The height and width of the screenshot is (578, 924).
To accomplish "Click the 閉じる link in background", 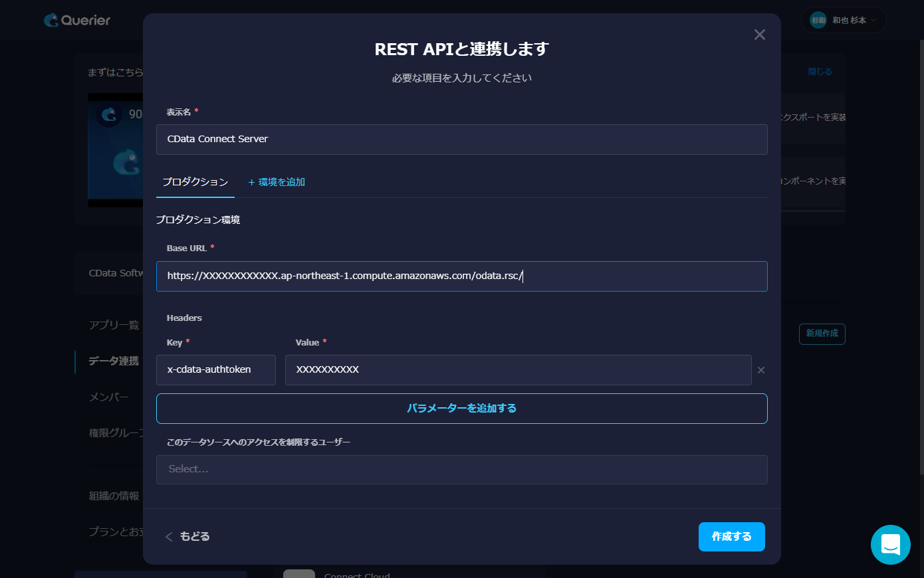I will coord(820,72).
